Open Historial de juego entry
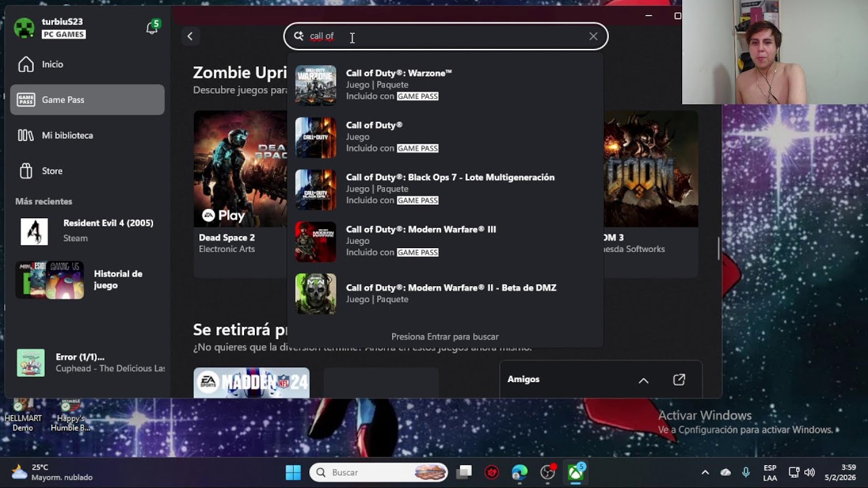868x488 pixels. tap(87, 279)
